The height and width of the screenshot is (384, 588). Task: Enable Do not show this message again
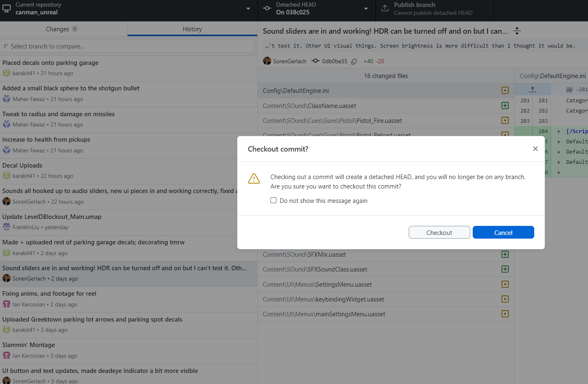tap(274, 200)
